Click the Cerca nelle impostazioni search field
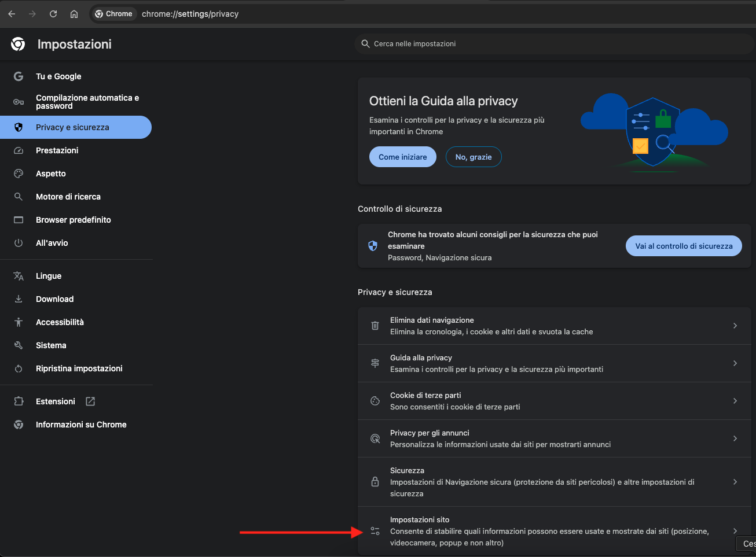 click(555, 44)
